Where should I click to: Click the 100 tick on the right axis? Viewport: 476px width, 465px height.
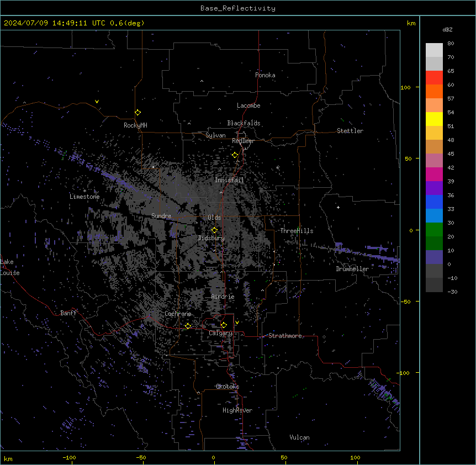(x=405, y=87)
